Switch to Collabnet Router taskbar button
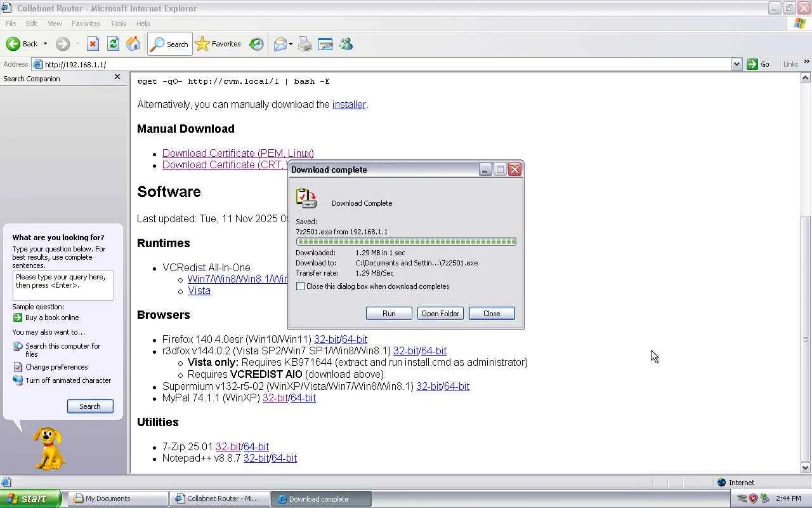 [220, 498]
